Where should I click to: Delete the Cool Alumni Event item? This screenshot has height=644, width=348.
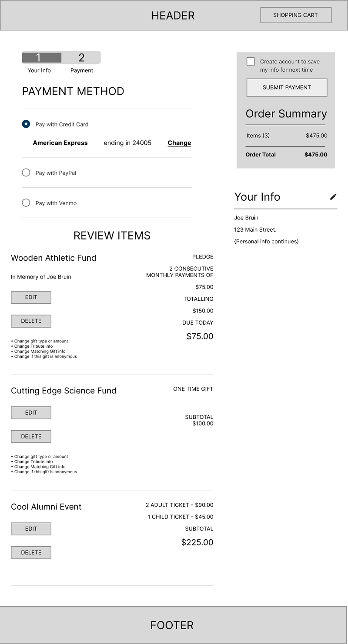tap(31, 552)
